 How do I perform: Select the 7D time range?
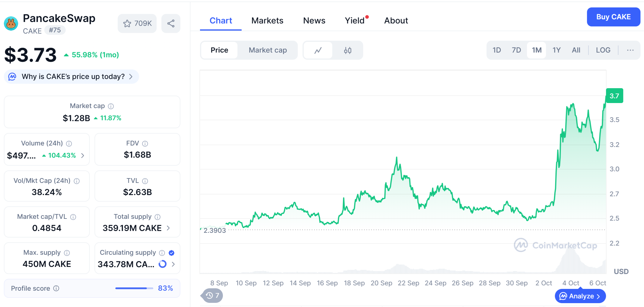(x=516, y=50)
